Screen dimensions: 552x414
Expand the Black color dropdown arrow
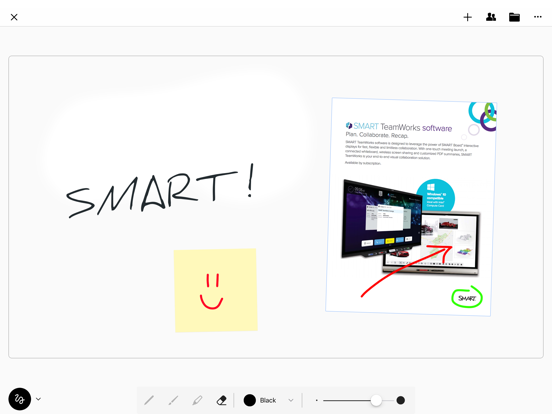click(291, 400)
